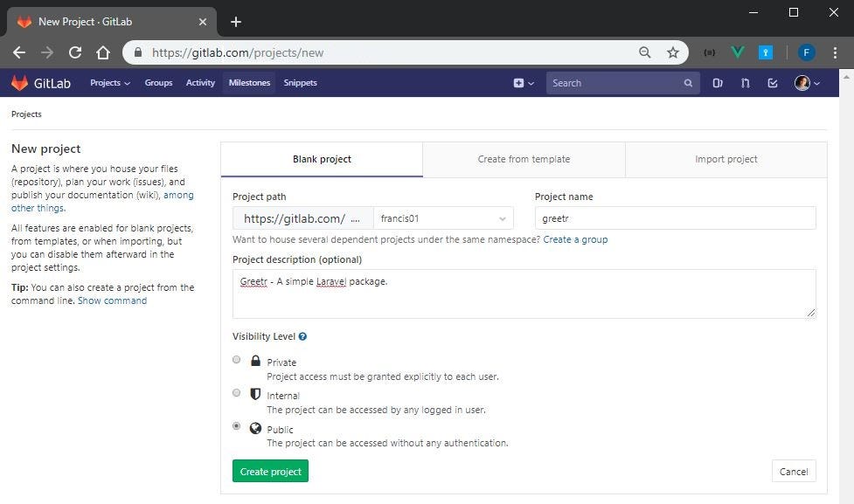The width and height of the screenshot is (854, 504).
Task: Go to the browser home icon
Action: coord(103,52)
